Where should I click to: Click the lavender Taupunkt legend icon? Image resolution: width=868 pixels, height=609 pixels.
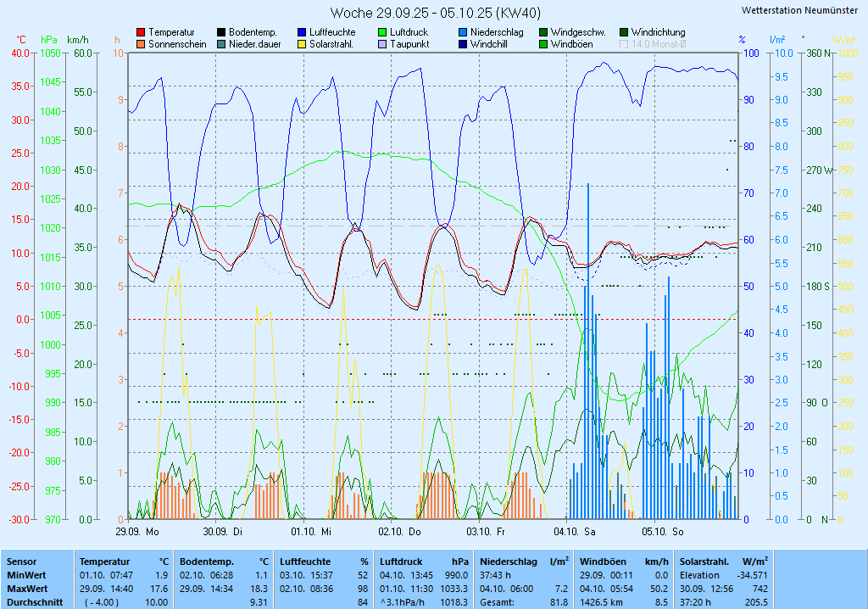tap(382, 44)
